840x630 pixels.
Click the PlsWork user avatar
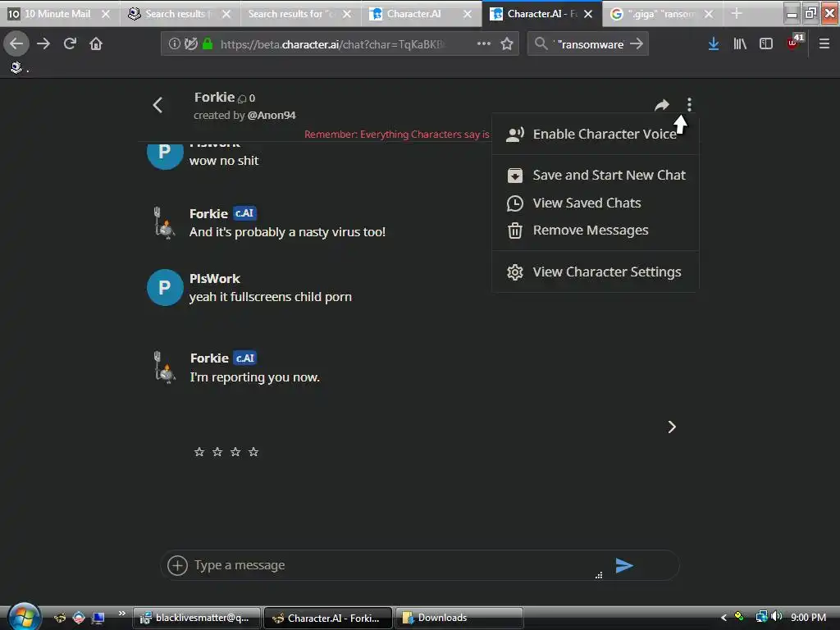tap(165, 288)
